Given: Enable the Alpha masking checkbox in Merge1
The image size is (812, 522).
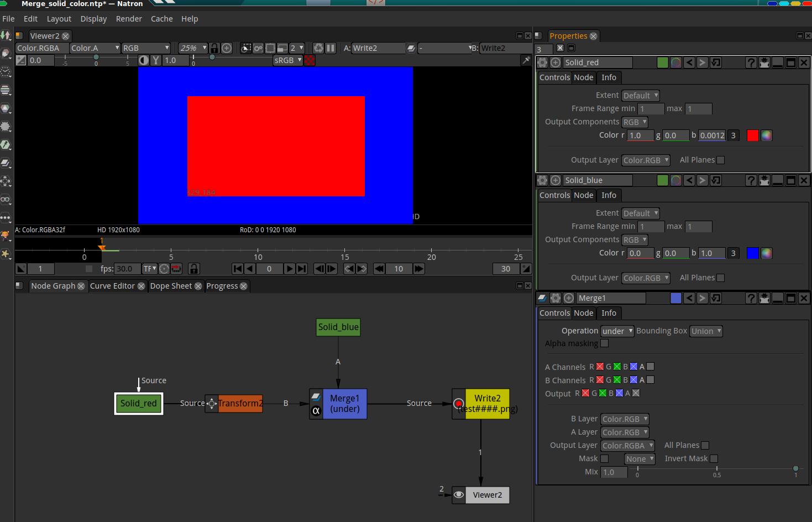Looking at the screenshot, I should (x=604, y=343).
